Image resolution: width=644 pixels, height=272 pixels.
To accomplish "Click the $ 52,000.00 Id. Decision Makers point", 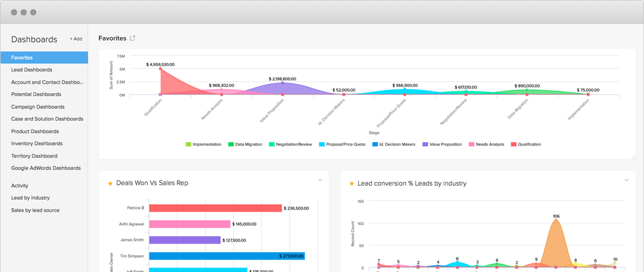I will click(x=344, y=94).
